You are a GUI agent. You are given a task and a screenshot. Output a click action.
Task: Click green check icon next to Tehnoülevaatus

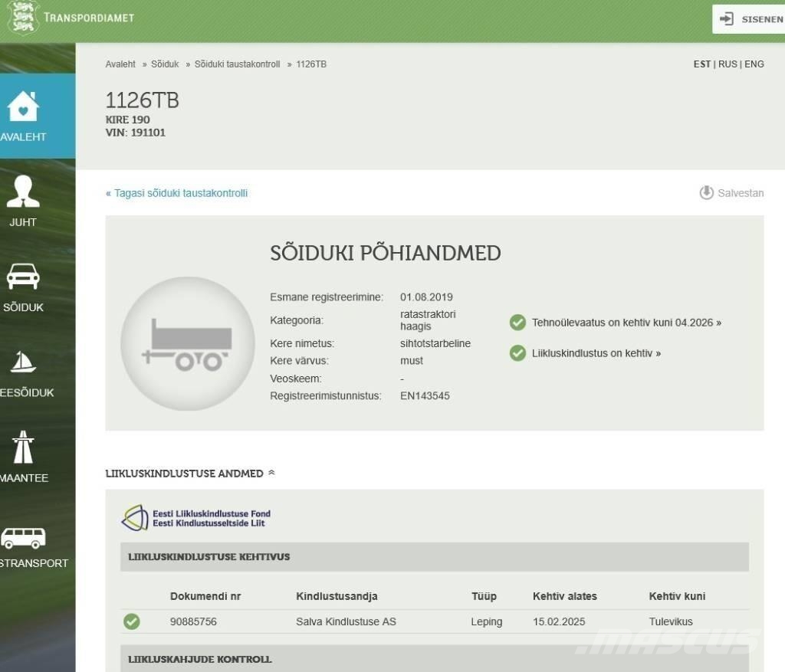tap(517, 323)
